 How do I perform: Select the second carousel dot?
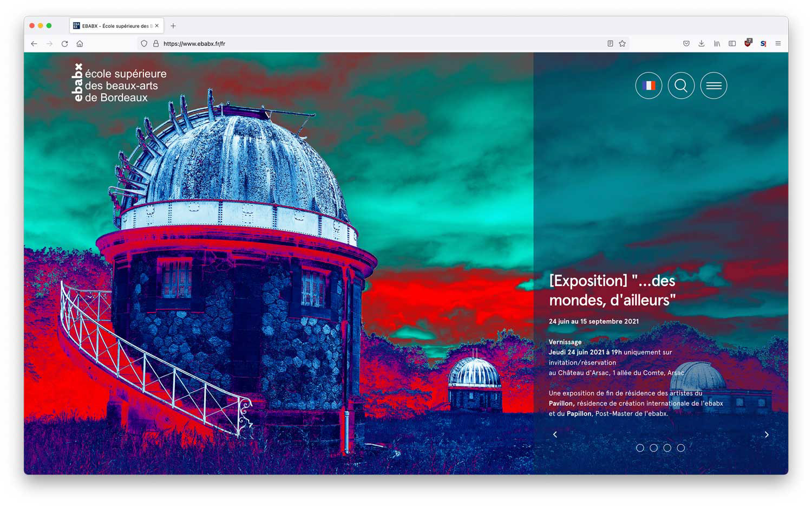click(x=653, y=448)
